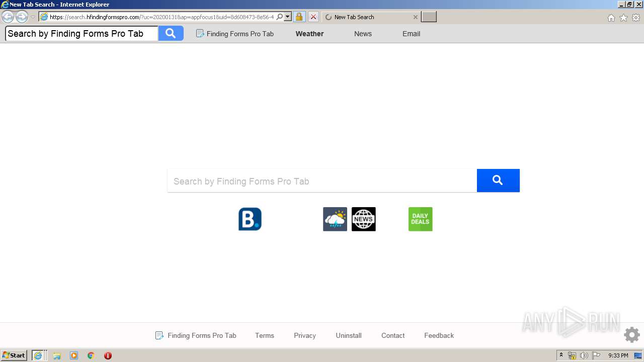Click the toolbar search input field
Screen dimensions: 644x362
click(x=82, y=34)
